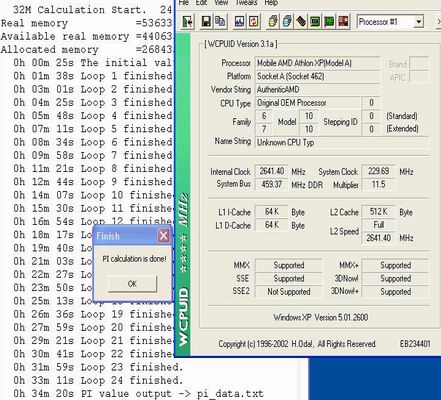This screenshot has width=441, height=400.
Task: Click the Copyright H.Oda! text
Action: point(297,344)
